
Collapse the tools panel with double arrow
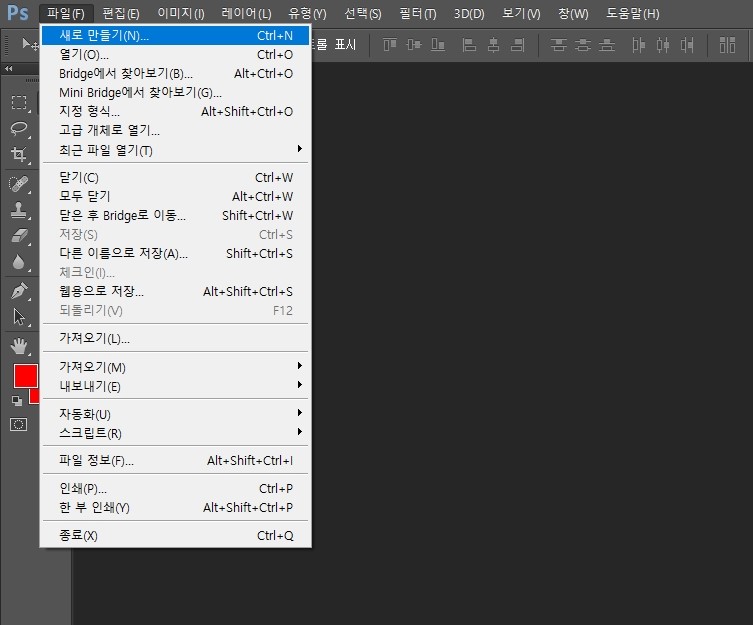click(9, 68)
